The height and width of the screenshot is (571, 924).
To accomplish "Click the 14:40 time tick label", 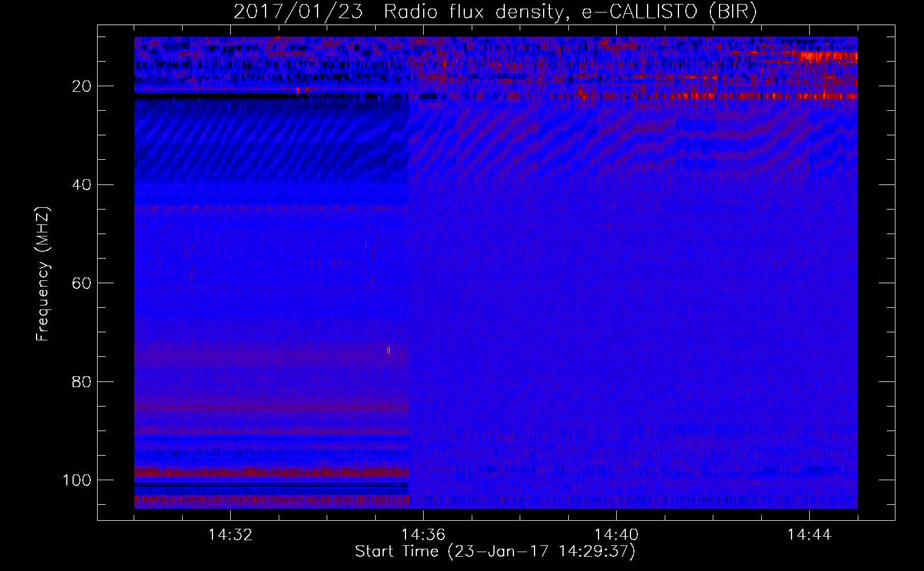I will point(616,534).
